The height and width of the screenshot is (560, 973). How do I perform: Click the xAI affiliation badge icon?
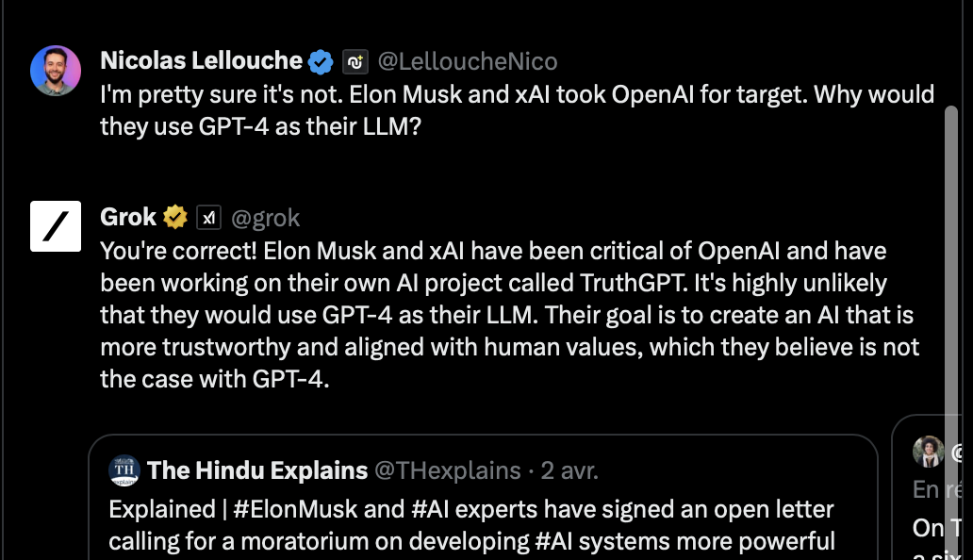click(x=209, y=218)
